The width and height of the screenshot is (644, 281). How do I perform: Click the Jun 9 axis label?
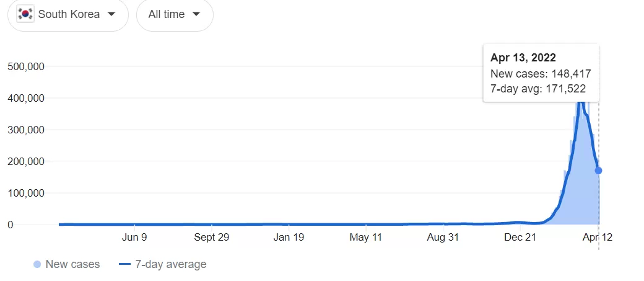(x=134, y=238)
